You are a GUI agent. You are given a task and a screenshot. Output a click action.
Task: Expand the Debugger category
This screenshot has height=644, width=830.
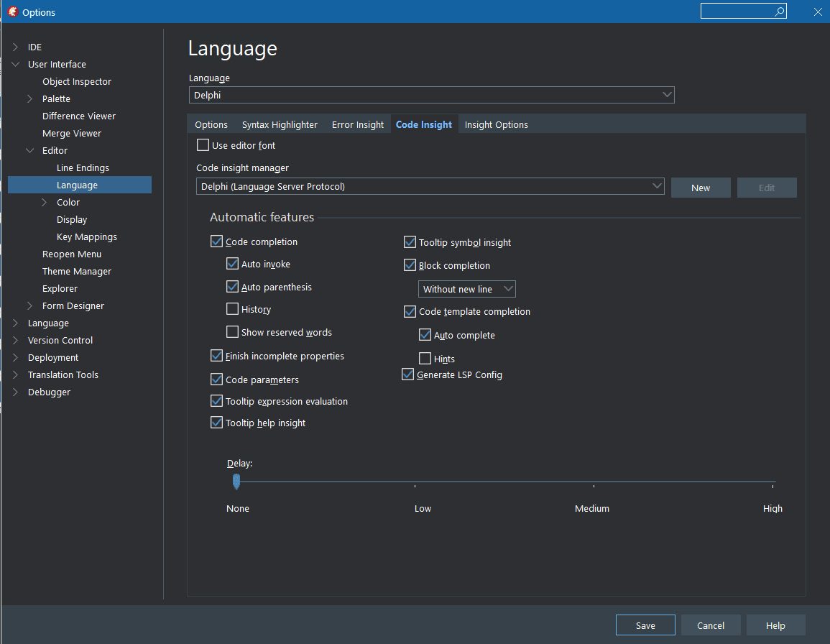(16, 392)
